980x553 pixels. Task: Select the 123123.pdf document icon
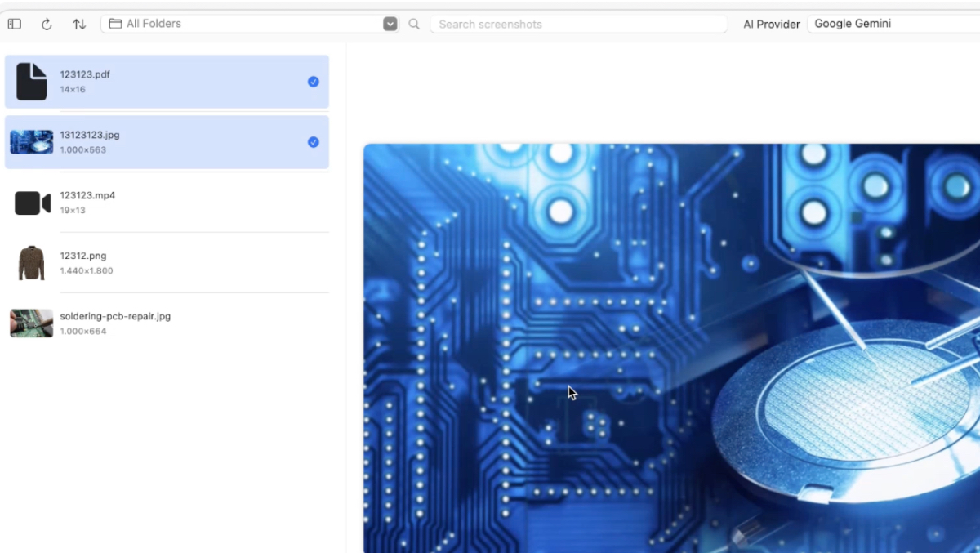(31, 82)
